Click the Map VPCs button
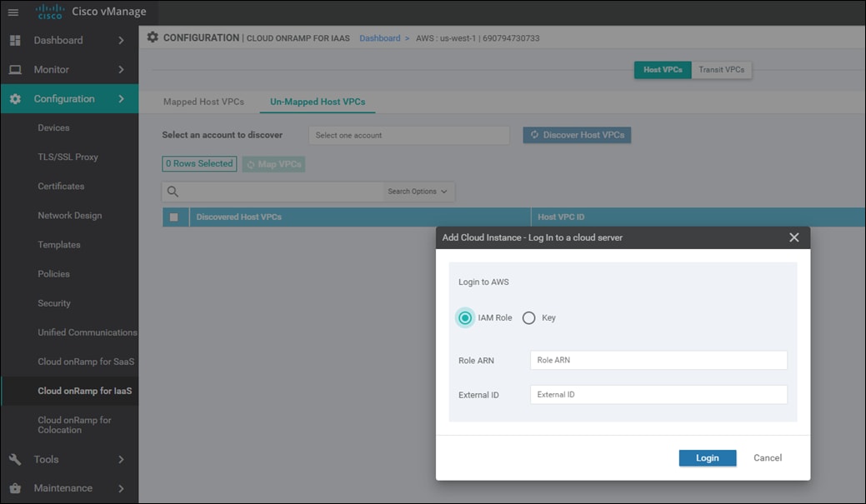The height and width of the screenshot is (504, 866). point(274,164)
